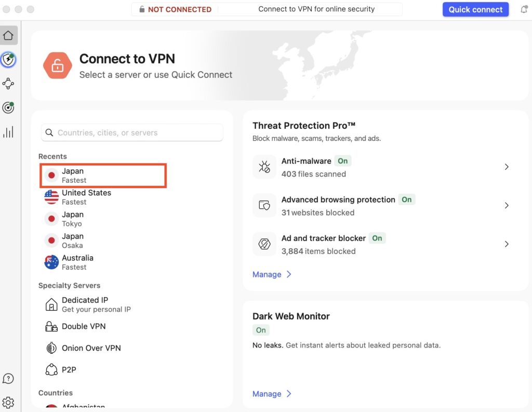Click the Ad and tracker blocker icon

(264, 244)
